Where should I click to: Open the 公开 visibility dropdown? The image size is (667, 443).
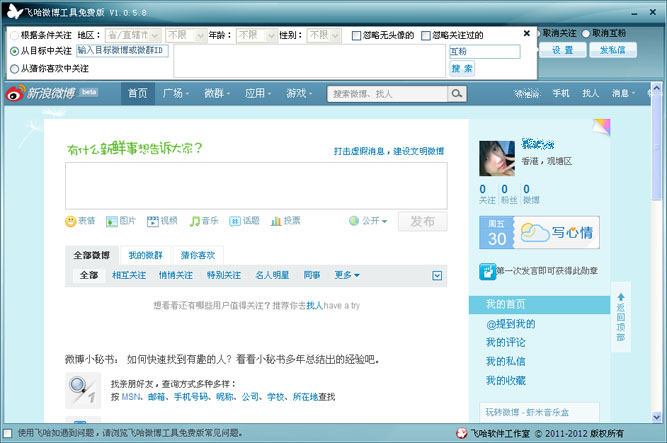click(368, 221)
